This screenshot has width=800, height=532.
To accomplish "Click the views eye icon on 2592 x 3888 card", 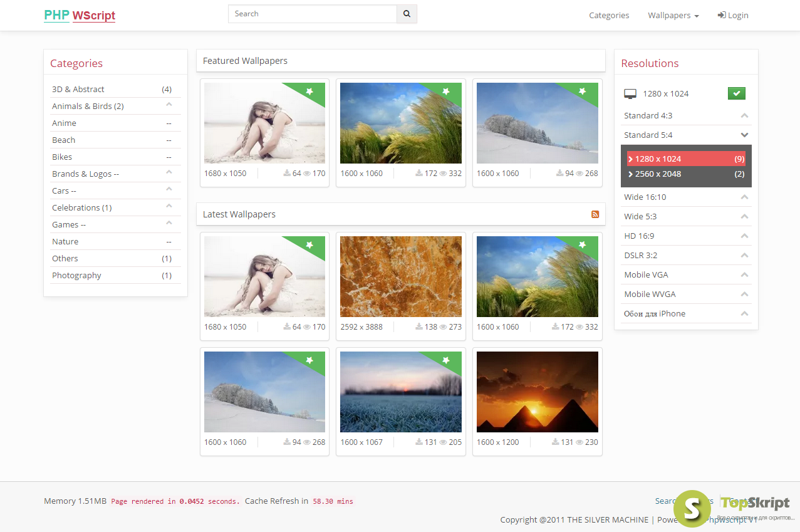I will 443,327.
